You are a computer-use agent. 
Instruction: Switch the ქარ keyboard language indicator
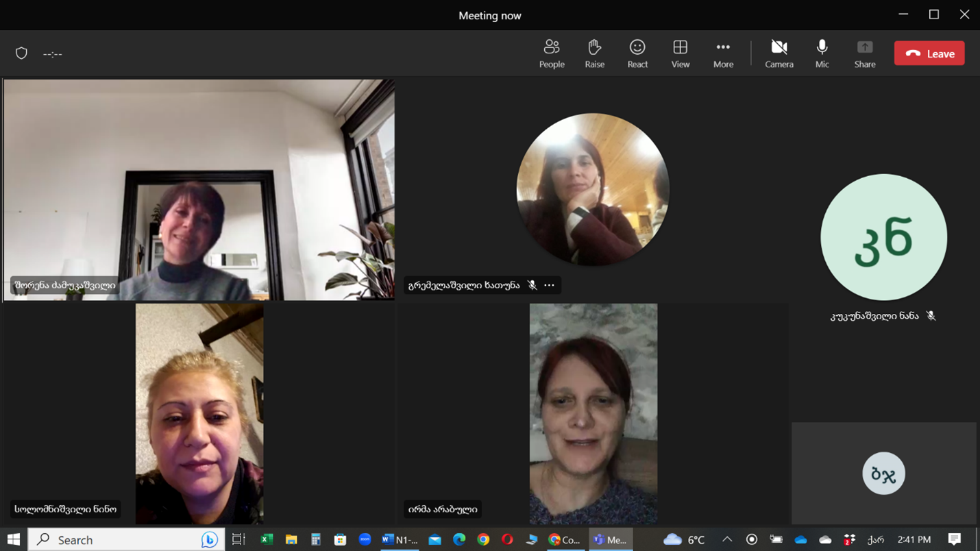tap(875, 540)
